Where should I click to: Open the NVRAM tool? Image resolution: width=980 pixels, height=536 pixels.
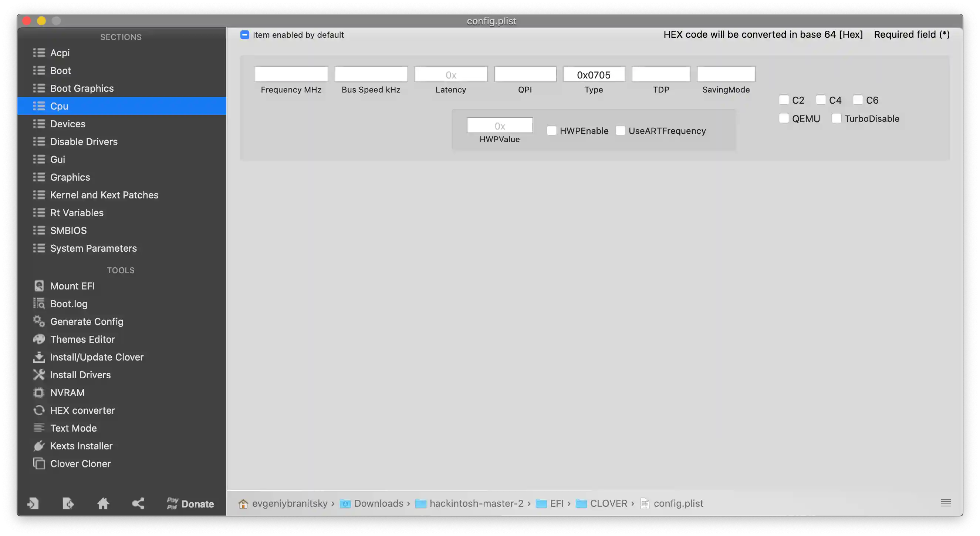click(x=67, y=392)
